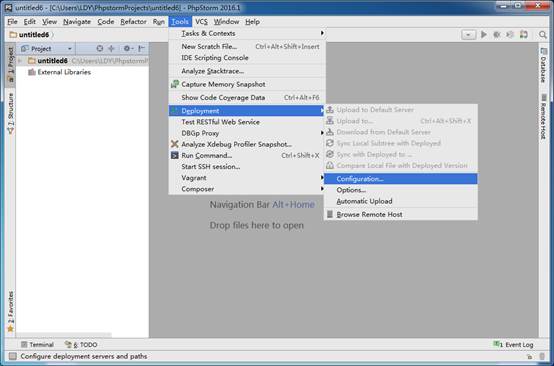Open Project panel settings gear
The height and width of the screenshot is (366, 554).
pyautogui.click(x=128, y=48)
